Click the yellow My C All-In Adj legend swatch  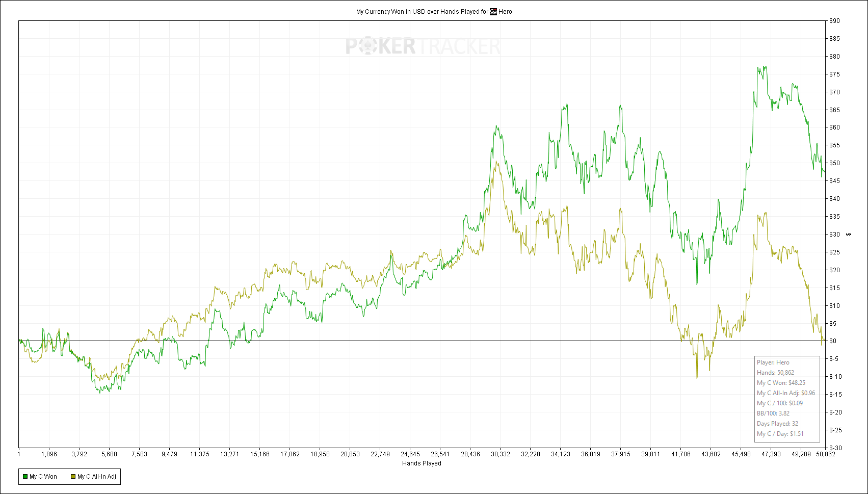pos(73,477)
